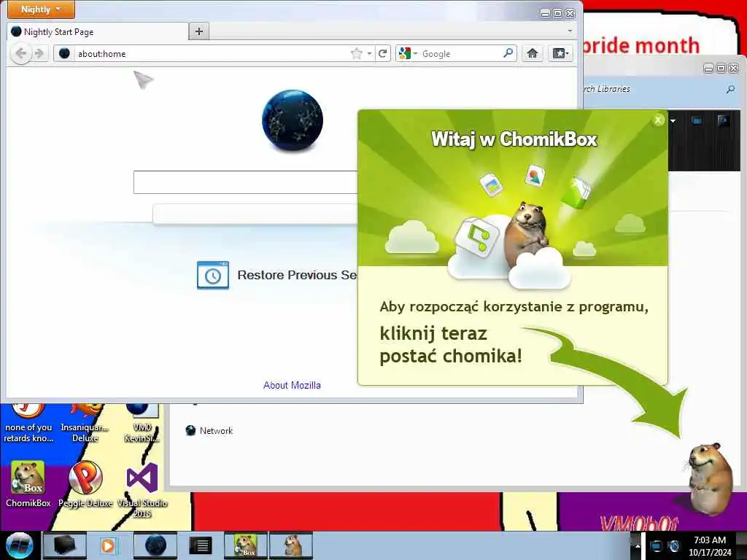The width and height of the screenshot is (747, 560).
Task: Click the about:home address field
Action: pos(212,54)
